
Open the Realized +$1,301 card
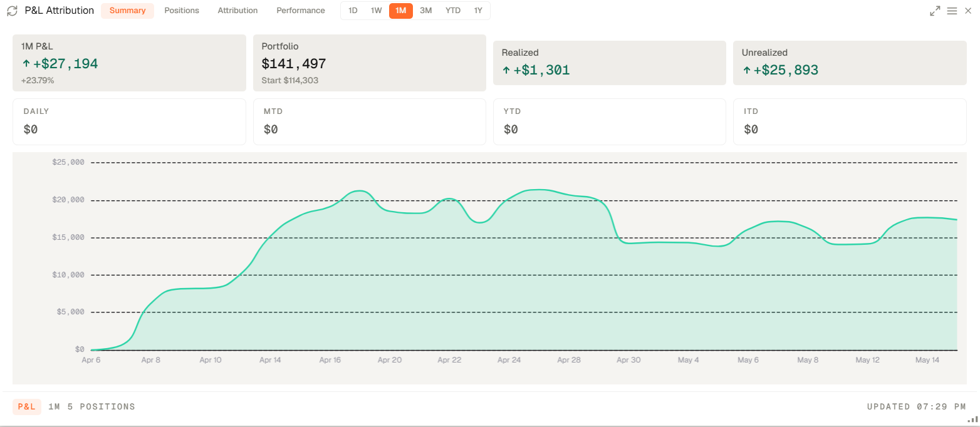tap(610, 63)
